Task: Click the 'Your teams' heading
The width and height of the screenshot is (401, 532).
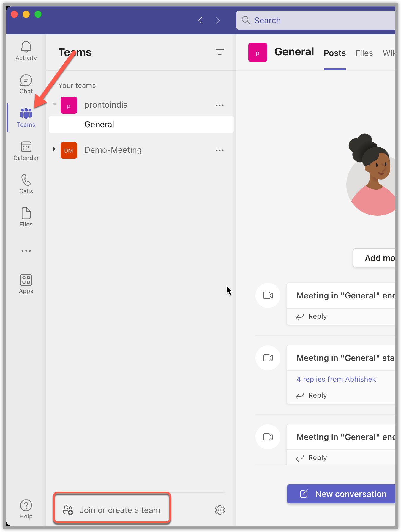Action: tap(77, 86)
